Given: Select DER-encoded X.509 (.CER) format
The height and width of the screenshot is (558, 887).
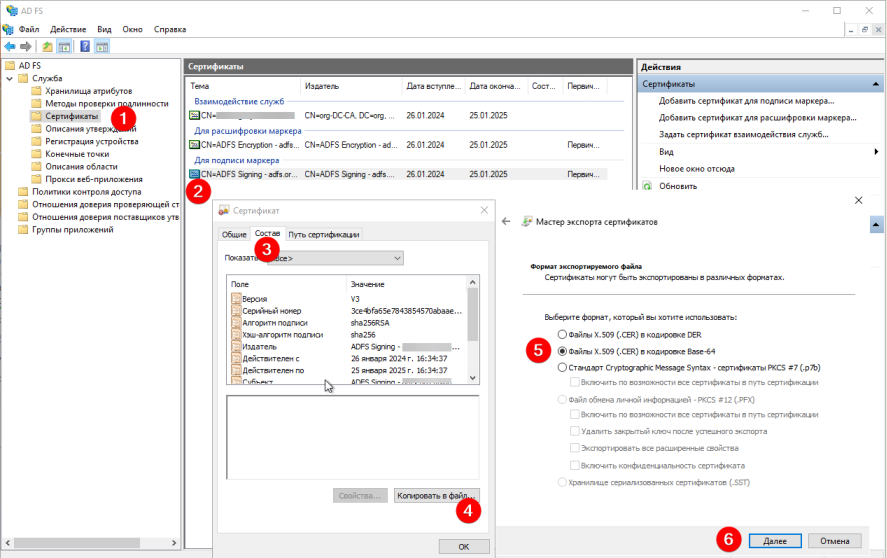Looking at the screenshot, I should pyautogui.click(x=563, y=334).
